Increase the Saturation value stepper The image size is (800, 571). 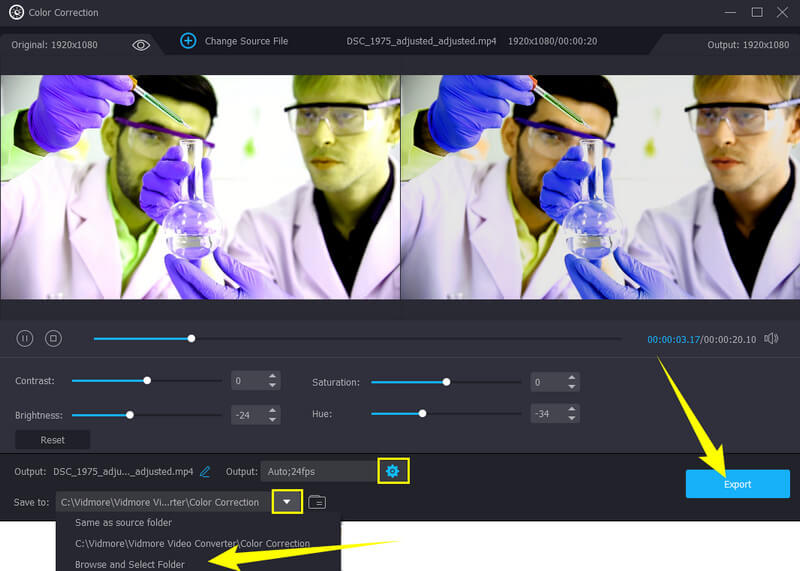click(x=572, y=377)
